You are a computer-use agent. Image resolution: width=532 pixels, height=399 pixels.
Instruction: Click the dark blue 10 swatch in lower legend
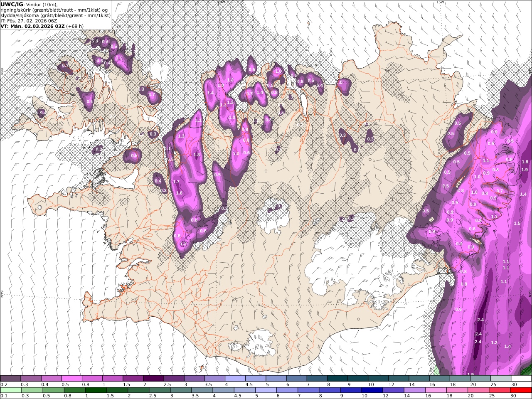click(372, 390)
